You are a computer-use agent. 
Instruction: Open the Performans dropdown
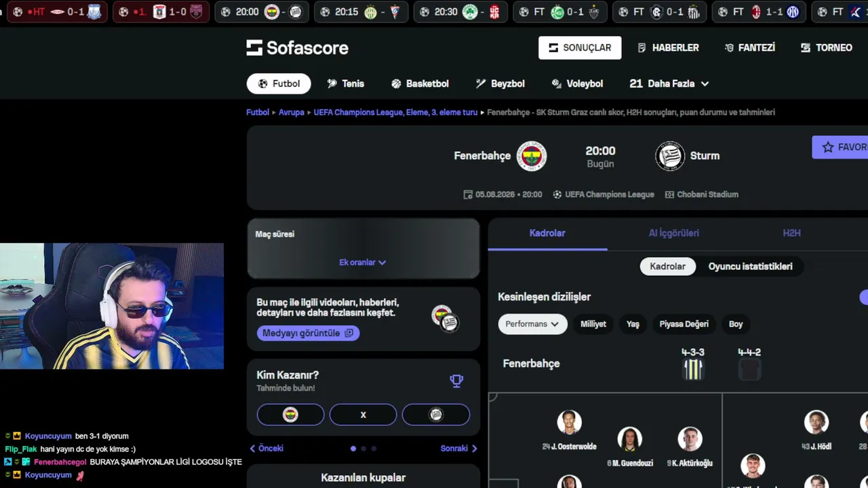(x=532, y=324)
